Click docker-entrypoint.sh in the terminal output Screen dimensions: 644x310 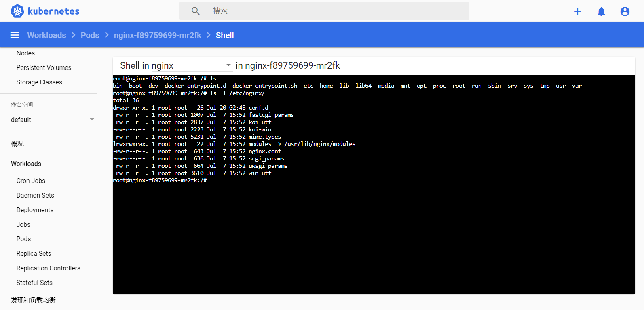265,86
